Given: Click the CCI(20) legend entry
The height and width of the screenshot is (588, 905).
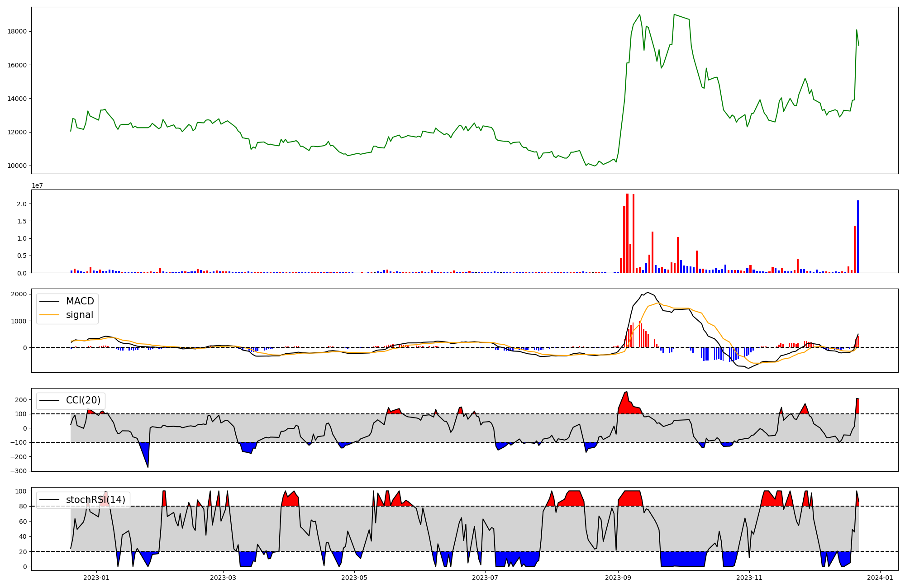Looking at the screenshot, I should pos(83,400).
